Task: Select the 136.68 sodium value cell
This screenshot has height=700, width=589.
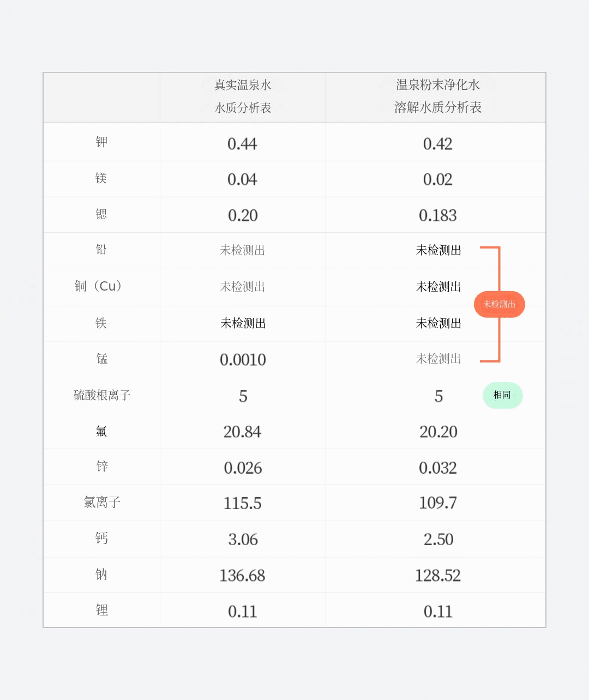Action: pyautogui.click(x=242, y=576)
